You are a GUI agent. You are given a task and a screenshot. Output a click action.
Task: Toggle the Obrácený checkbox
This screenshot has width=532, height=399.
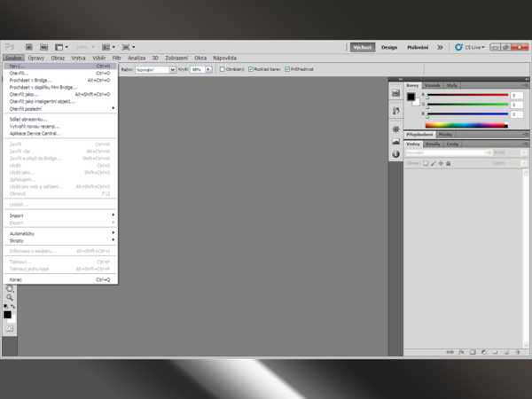[223, 69]
